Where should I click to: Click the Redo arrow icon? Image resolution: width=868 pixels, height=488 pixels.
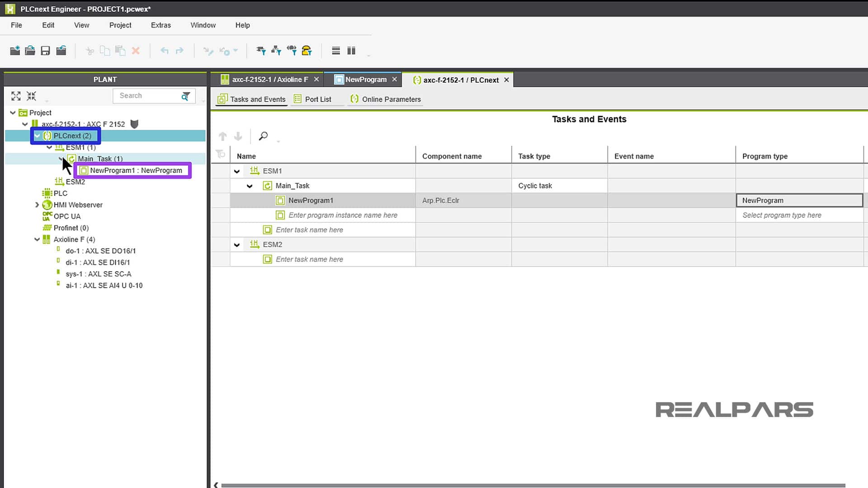point(179,51)
